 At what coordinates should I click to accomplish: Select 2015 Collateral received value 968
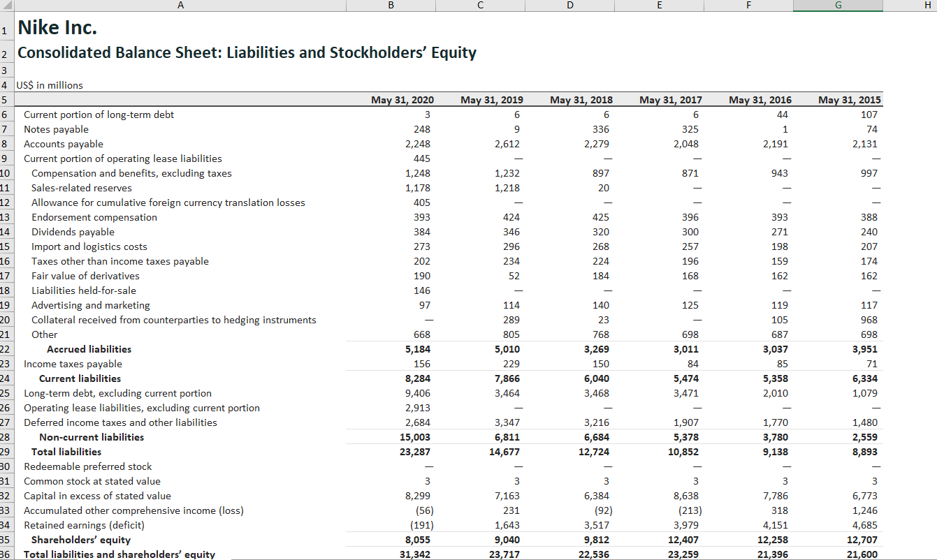869,320
